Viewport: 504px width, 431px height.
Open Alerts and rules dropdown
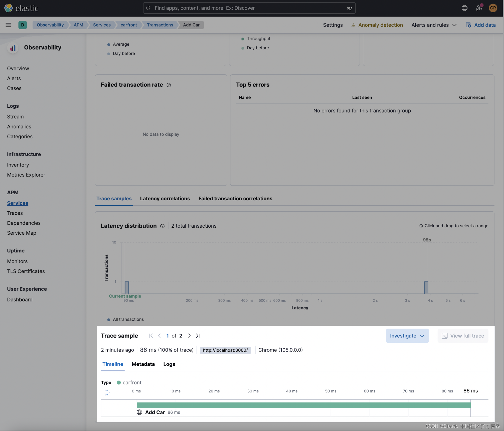pyautogui.click(x=434, y=25)
